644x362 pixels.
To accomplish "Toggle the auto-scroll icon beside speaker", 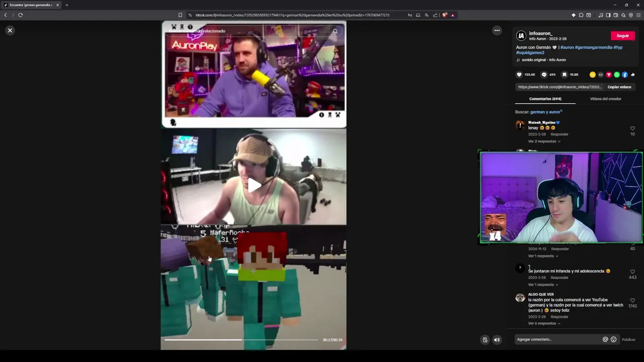I will [485, 340].
